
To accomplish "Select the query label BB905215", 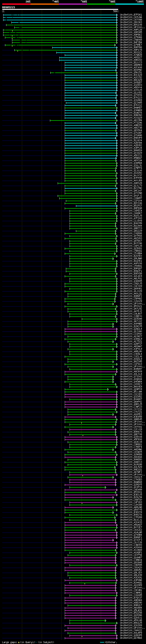I will [x=8, y=7].
